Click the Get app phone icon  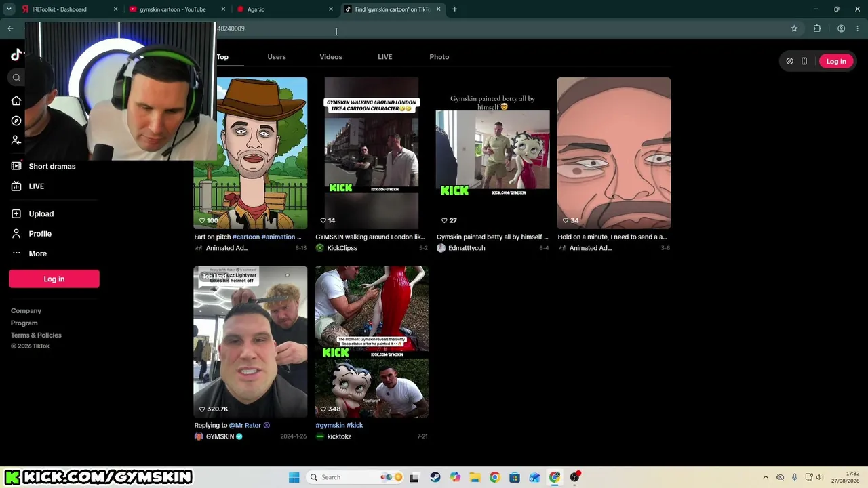click(804, 61)
